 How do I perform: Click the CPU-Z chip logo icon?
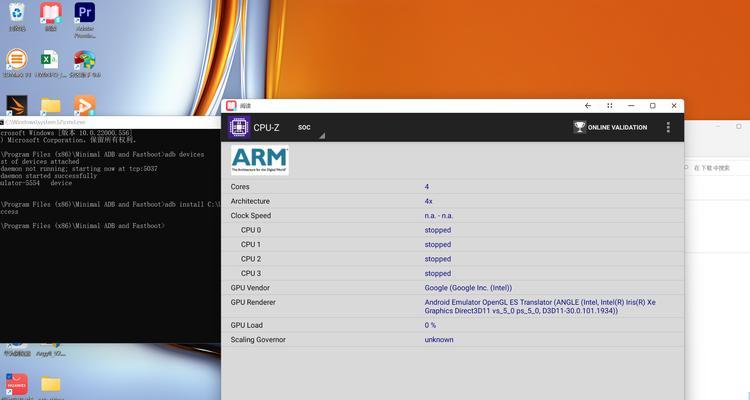point(239,127)
